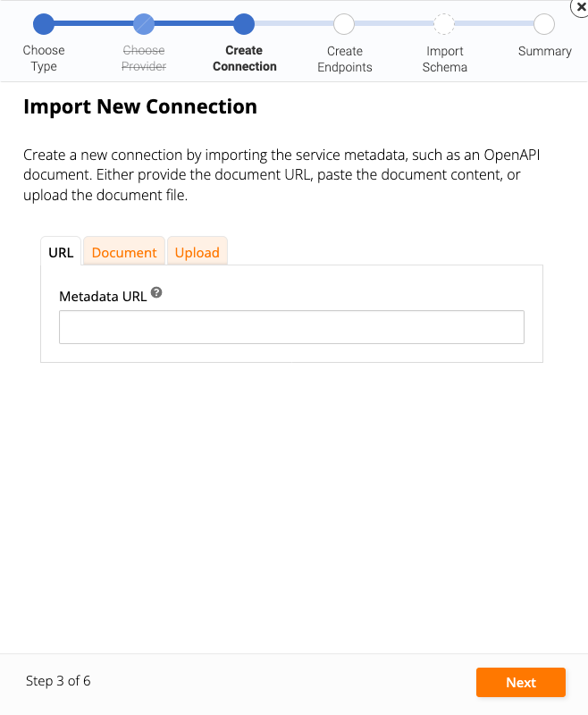The height and width of the screenshot is (715, 588).
Task: Click the Create Connection step circle
Action: pyautogui.click(x=244, y=24)
